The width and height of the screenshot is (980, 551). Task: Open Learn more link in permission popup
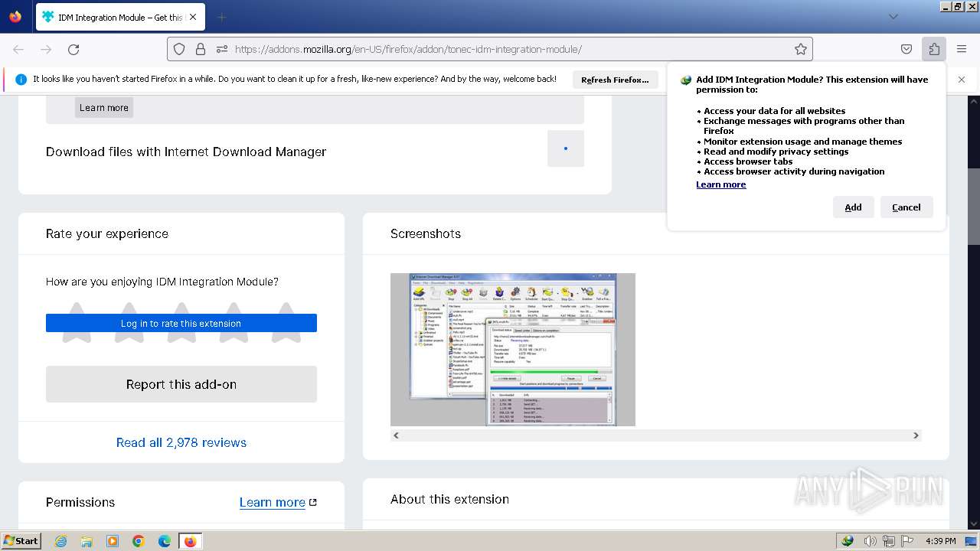720,184
